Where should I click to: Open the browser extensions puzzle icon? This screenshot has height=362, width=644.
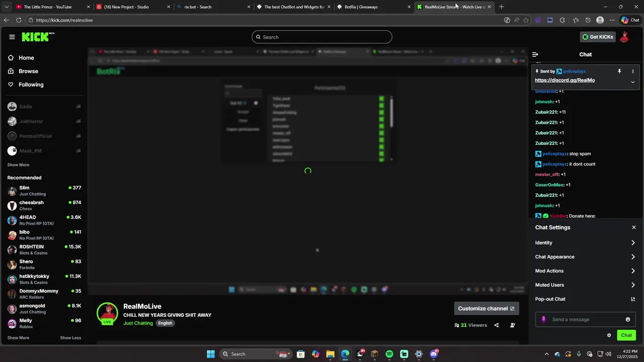562,20
